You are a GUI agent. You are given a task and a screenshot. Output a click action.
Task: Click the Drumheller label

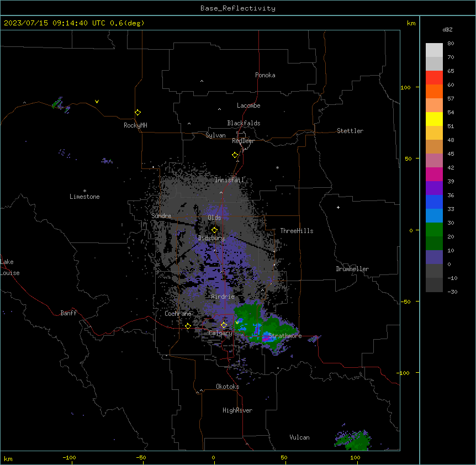[x=352, y=269]
